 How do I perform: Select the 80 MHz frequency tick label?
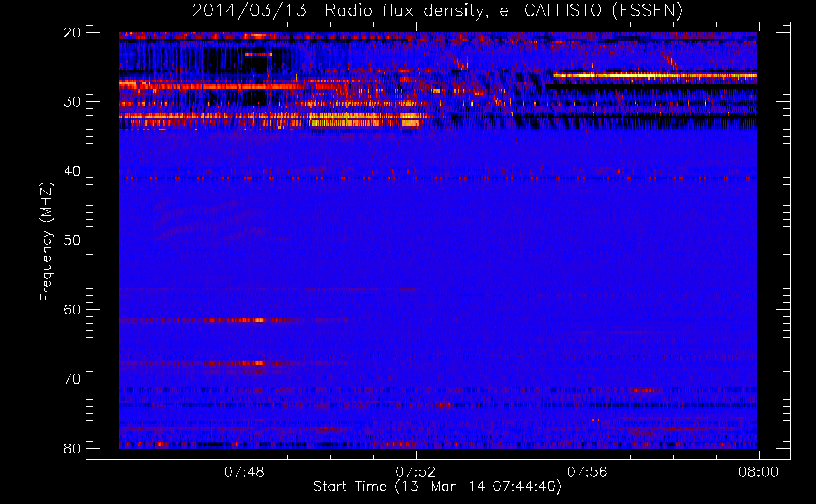point(72,448)
